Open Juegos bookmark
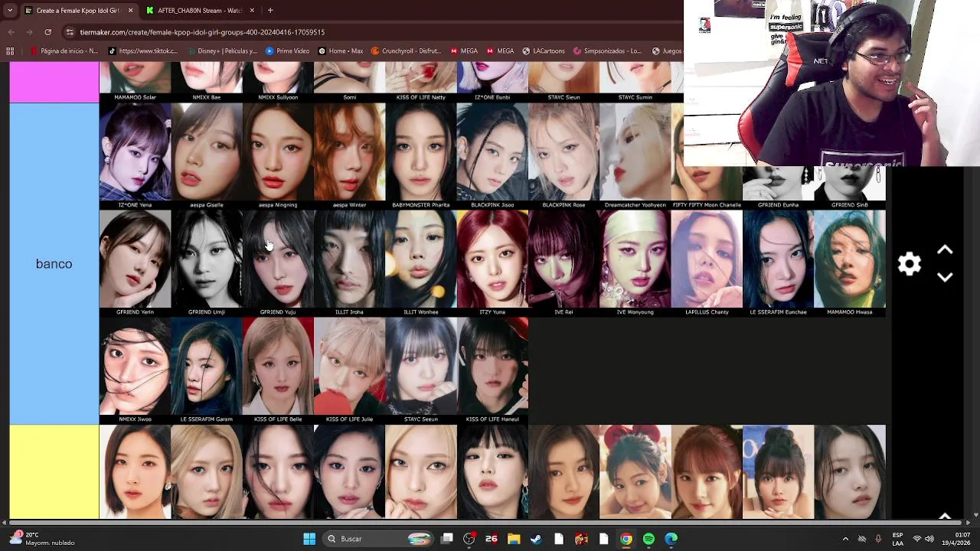The height and width of the screenshot is (551, 980). (666, 51)
